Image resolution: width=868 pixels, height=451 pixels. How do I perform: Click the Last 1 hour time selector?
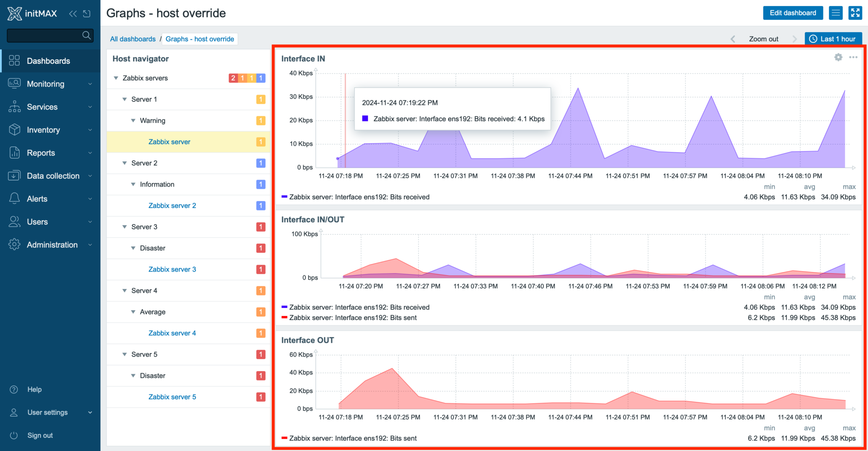[x=833, y=39]
